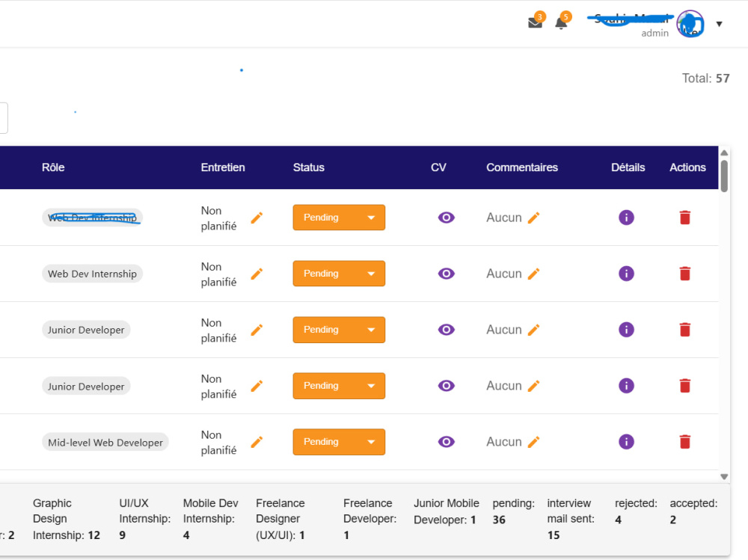The image size is (748, 560).
Task: Click the CV column header
Action: [x=438, y=167]
